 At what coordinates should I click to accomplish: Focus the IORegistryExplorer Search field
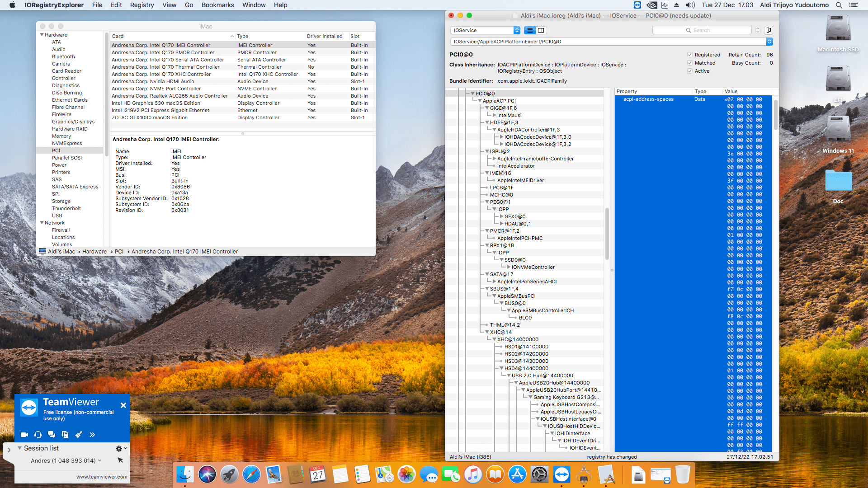pyautogui.click(x=702, y=30)
